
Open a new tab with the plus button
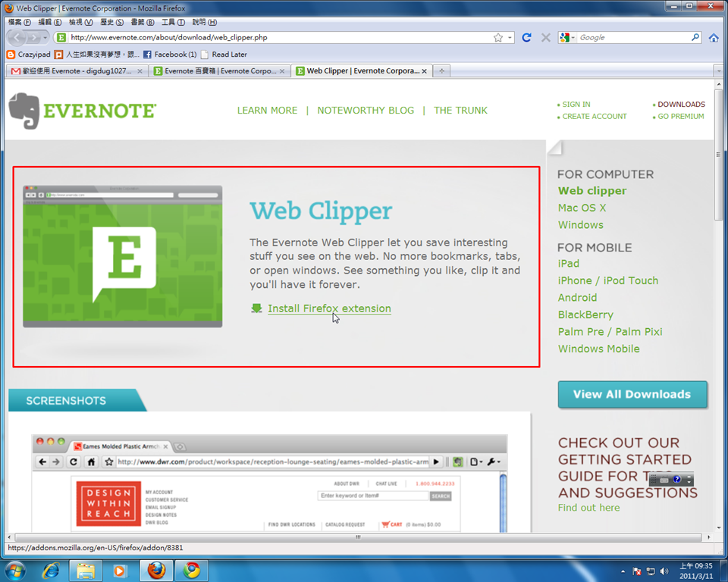click(442, 71)
